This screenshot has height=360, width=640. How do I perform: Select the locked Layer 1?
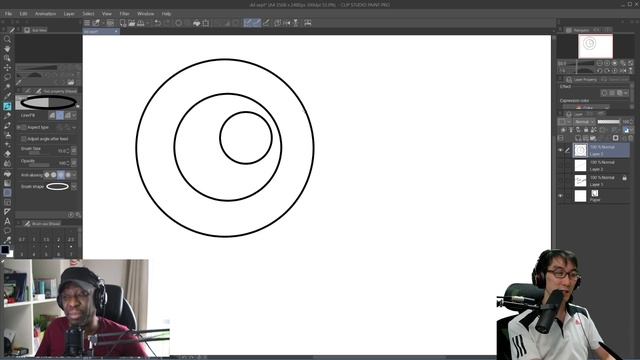click(601, 180)
